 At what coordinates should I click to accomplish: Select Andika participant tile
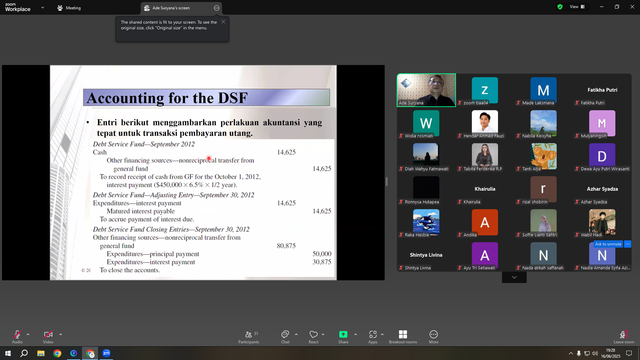[484, 222]
